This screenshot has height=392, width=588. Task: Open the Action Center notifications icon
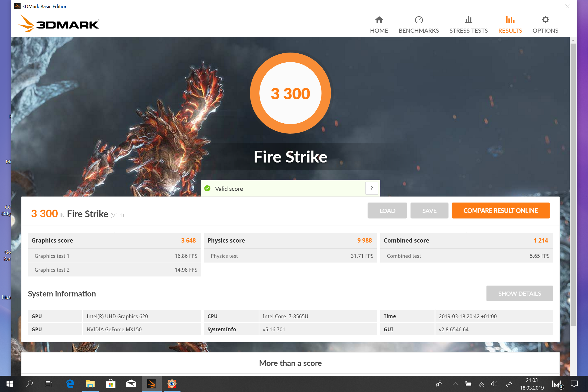(574, 384)
